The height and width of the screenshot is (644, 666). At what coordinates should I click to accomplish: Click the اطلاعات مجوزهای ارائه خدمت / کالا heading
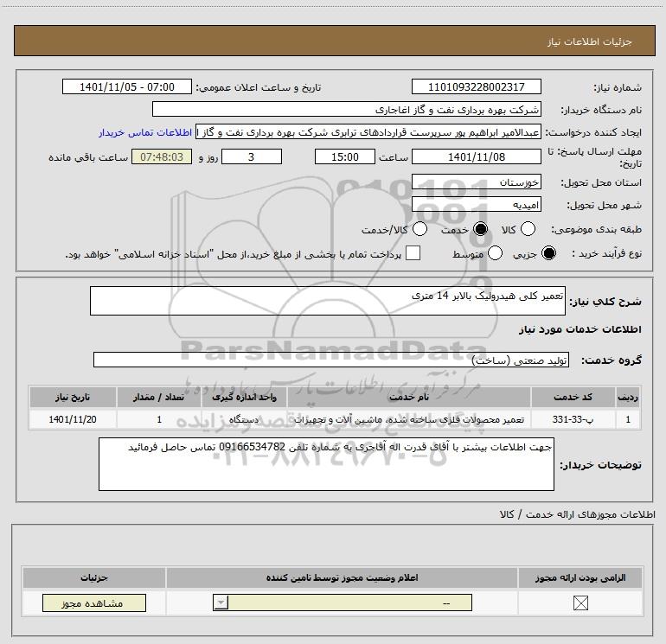click(x=577, y=514)
